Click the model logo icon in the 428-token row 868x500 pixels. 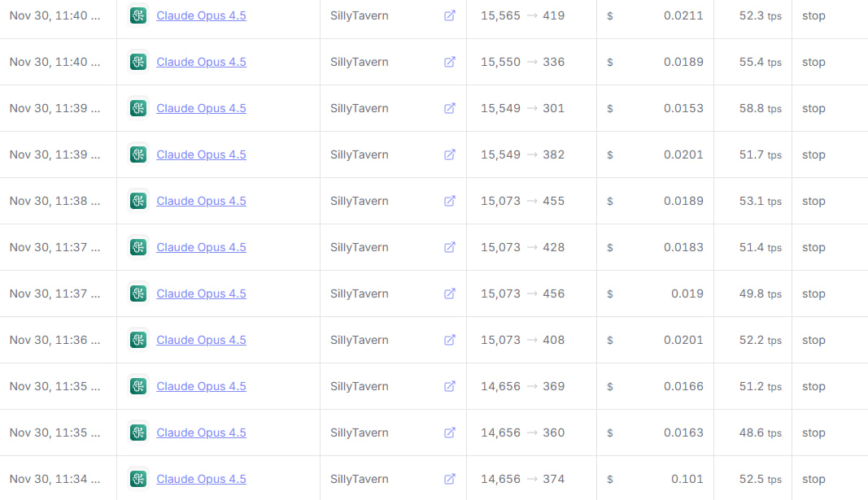(x=137, y=247)
